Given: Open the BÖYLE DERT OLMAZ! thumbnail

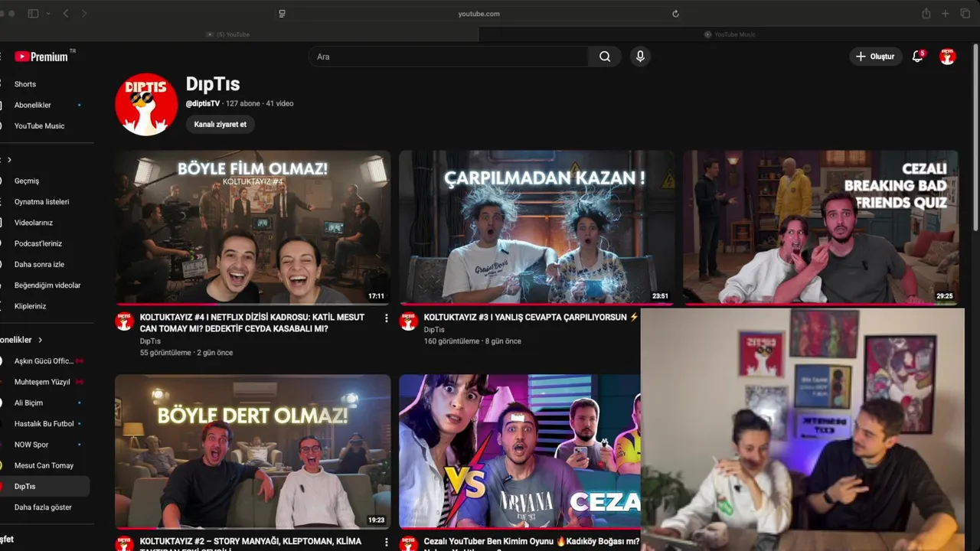Looking at the screenshot, I should [253, 452].
